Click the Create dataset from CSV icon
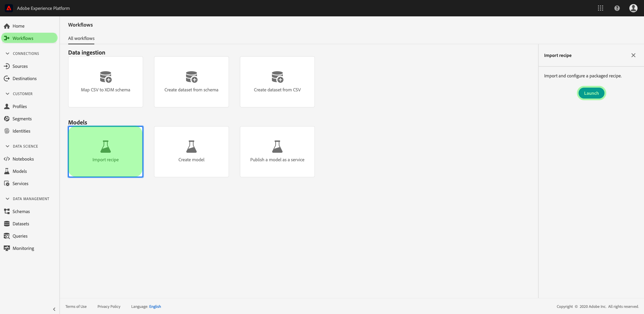The height and width of the screenshot is (314, 644). tap(277, 77)
